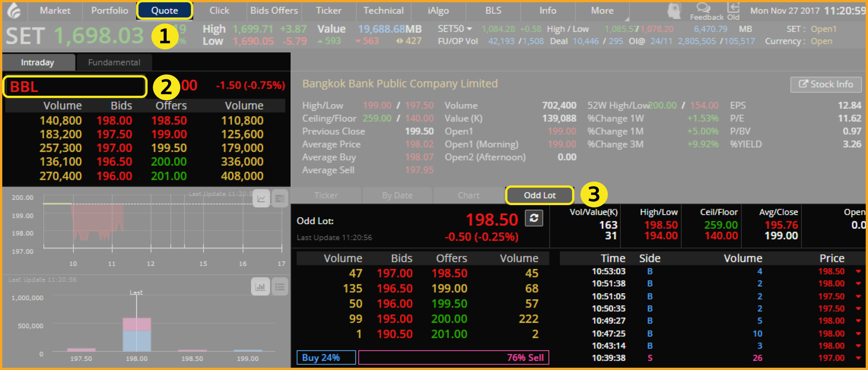Click the Volume value 702,400
868x370 pixels.
[x=559, y=105]
